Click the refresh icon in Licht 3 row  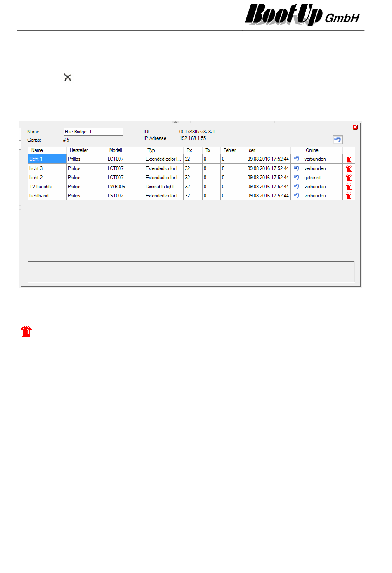click(296, 168)
